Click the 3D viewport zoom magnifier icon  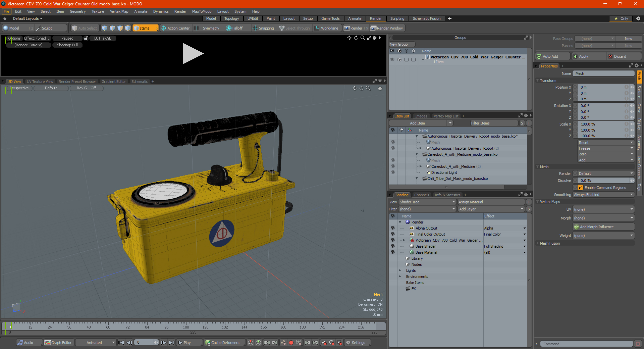[x=368, y=88]
